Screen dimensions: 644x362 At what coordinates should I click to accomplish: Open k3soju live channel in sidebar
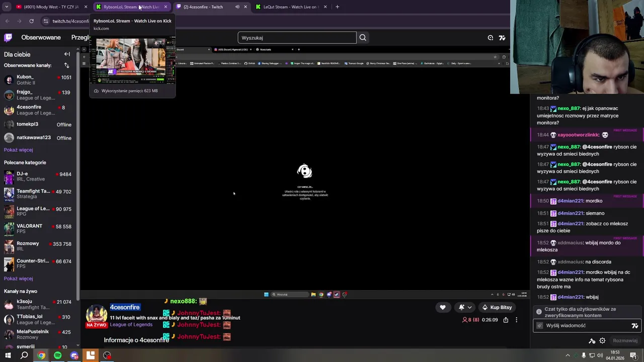pos(38,305)
